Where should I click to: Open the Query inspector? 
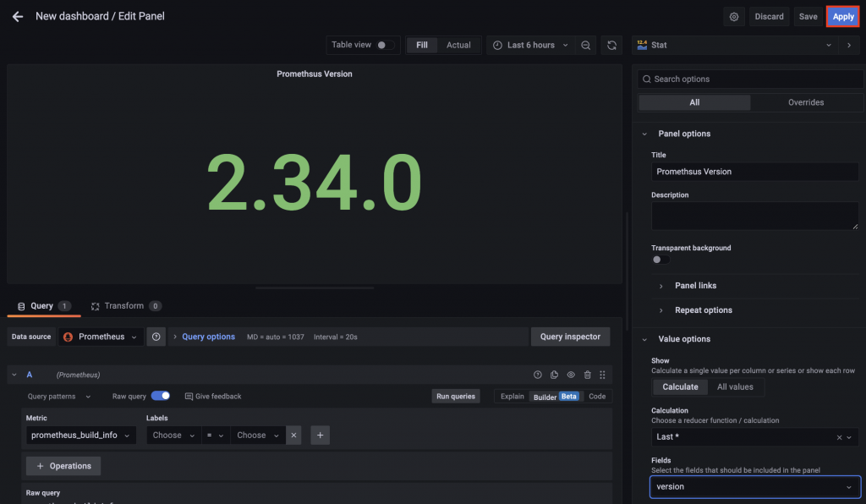570,337
